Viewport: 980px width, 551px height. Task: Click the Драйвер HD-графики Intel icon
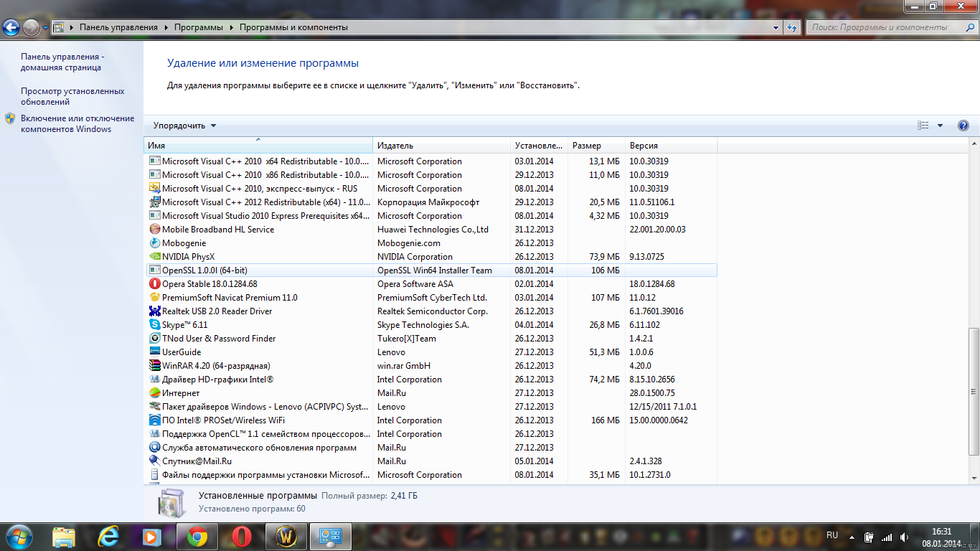(x=155, y=380)
